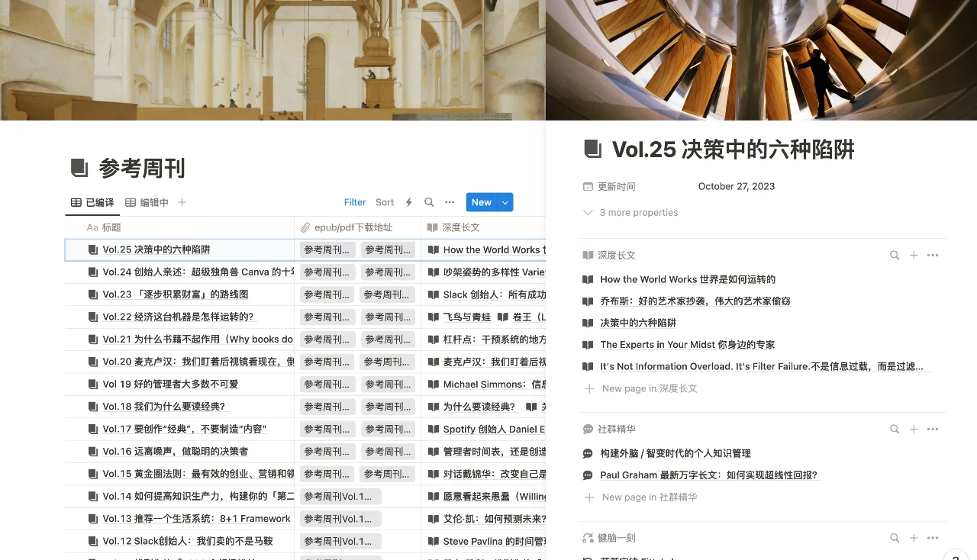
Task: Click New page in 深度长文
Action: point(649,388)
